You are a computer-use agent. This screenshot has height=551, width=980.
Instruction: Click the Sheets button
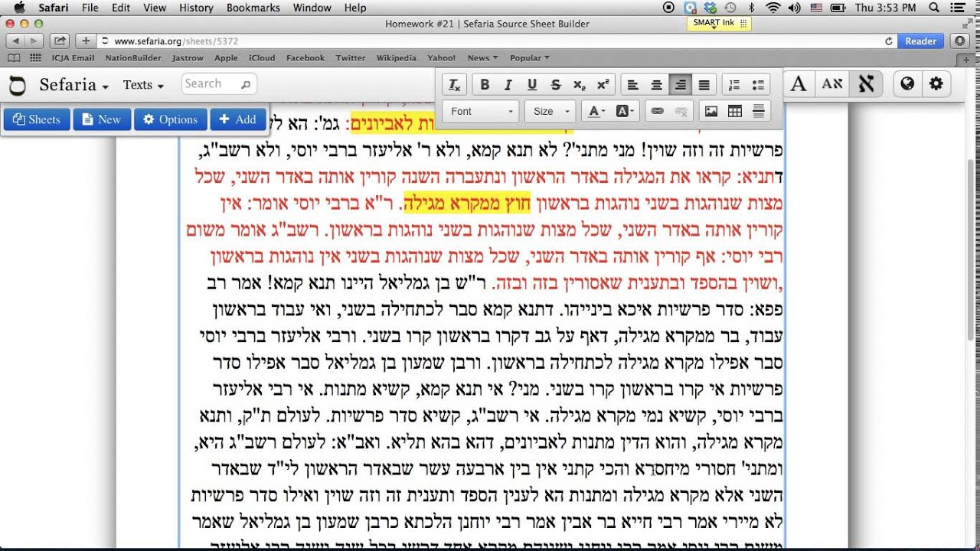36,119
